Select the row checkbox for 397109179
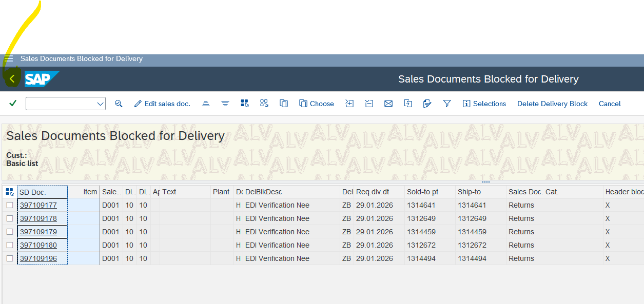The image size is (644, 304). 10,232
